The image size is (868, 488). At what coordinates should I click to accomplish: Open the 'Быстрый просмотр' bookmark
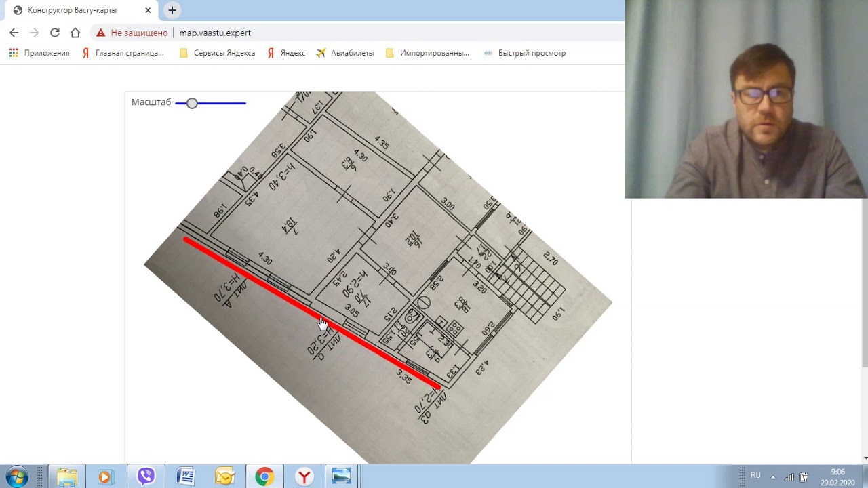point(524,53)
